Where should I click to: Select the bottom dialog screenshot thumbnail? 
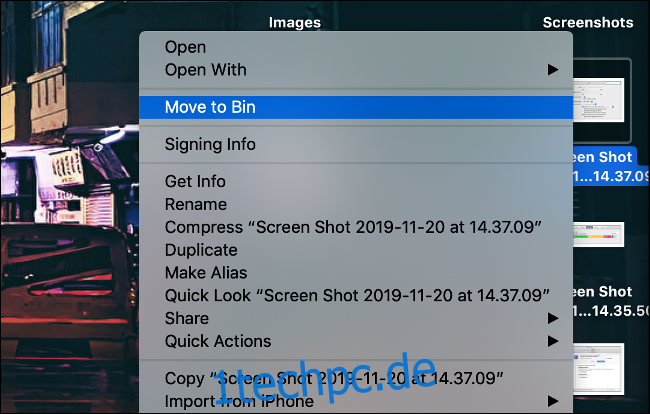pos(599,369)
